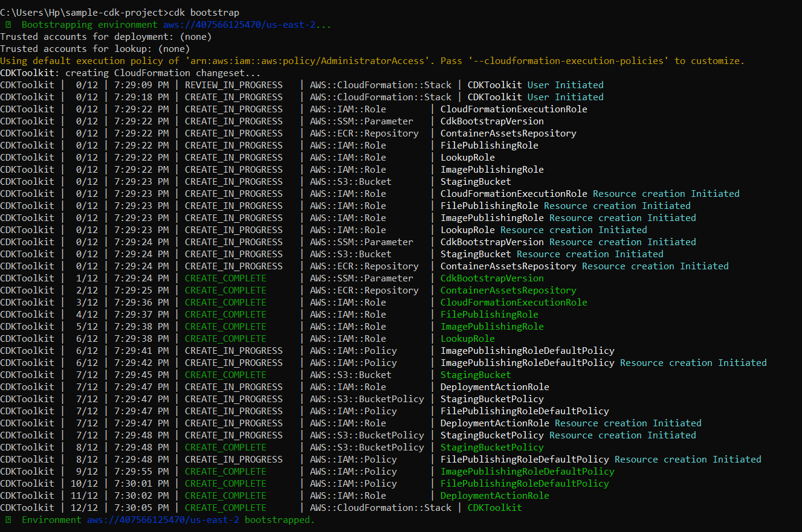Click 'Trusted accounts for lookup: (none)' line

(95, 49)
